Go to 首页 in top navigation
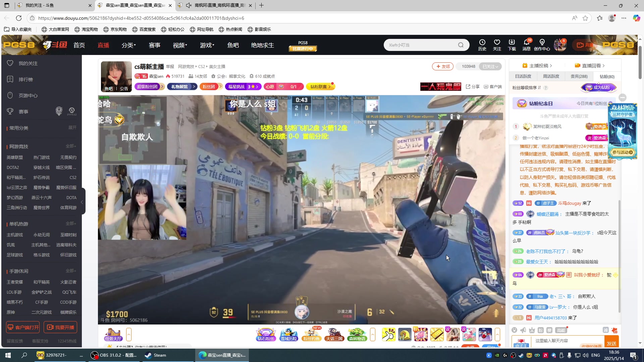Screen dimensions: 644x362 (x=79, y=45)
